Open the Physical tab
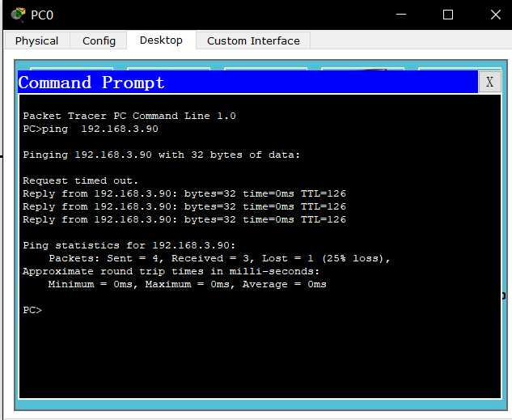This screenshot has width=512, height=420. click(x=37, y=40)
